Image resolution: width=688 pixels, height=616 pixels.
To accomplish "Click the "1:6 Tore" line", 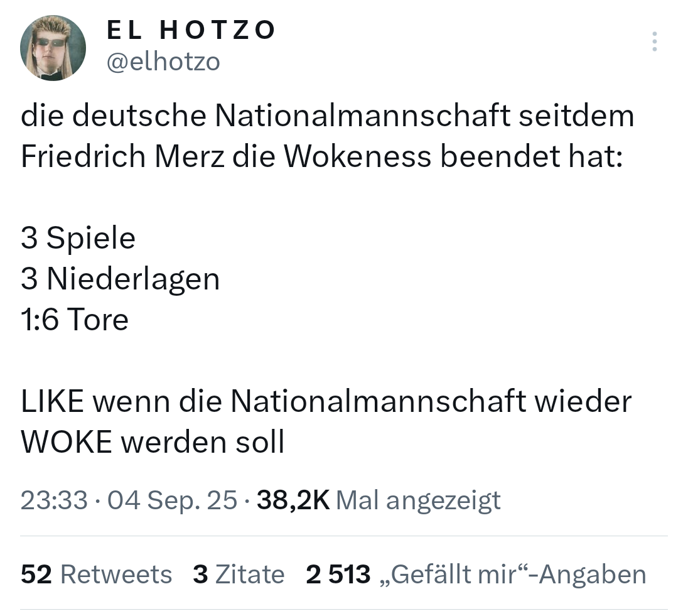I will (x=75, y=320).
